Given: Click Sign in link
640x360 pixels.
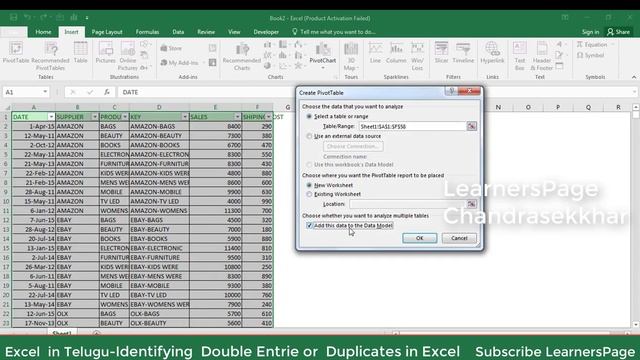Looking at the screenshot, I should [590, 32].
